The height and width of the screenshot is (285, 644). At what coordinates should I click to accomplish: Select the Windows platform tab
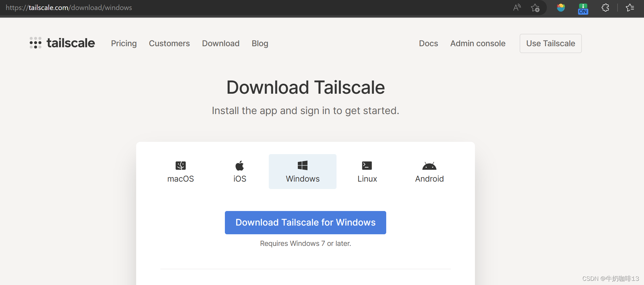click(303, 172)
